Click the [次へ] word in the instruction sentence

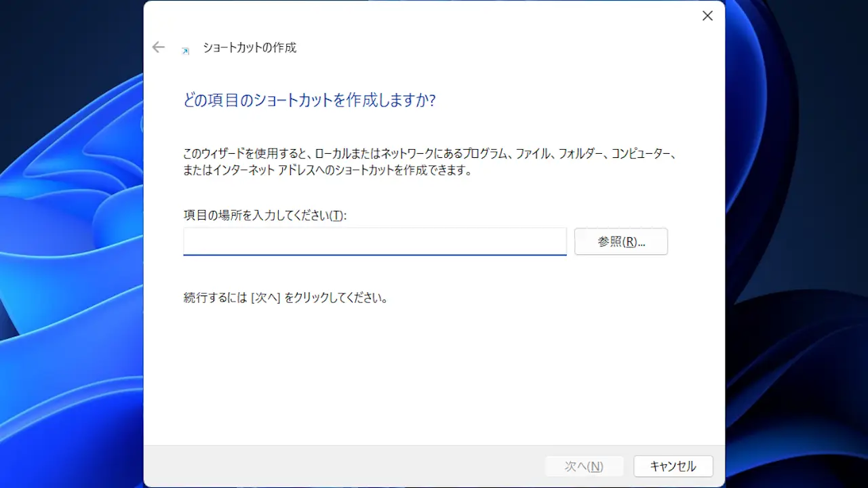point(266,298)
